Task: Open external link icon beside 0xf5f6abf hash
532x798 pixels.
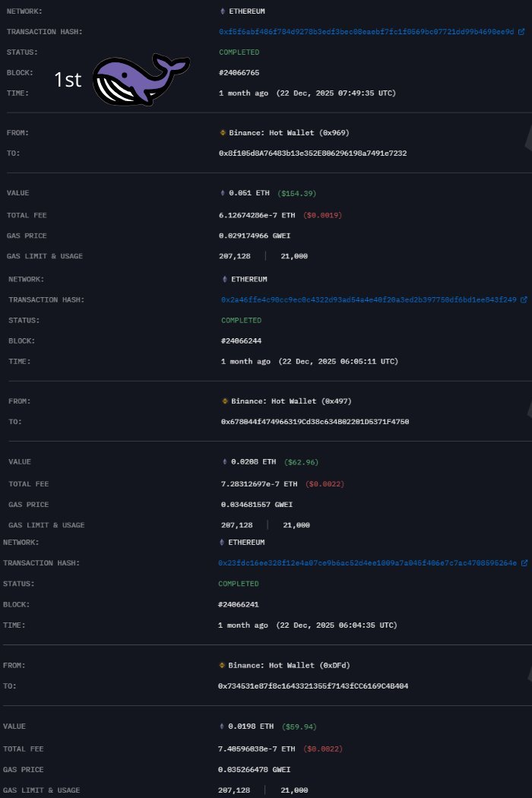Action: (521, 32)
